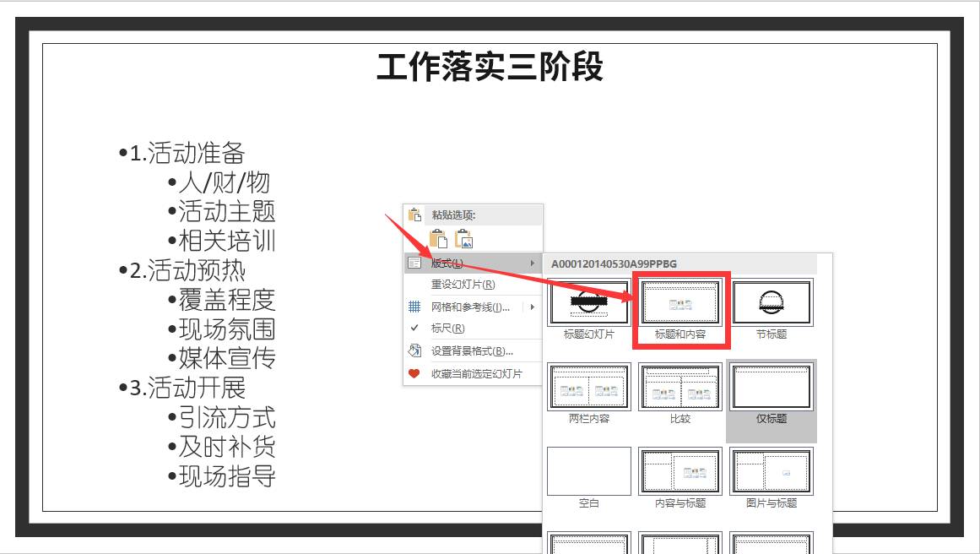
Task: Select the 比较 layout thumbnail
Action: coord(680,387)
